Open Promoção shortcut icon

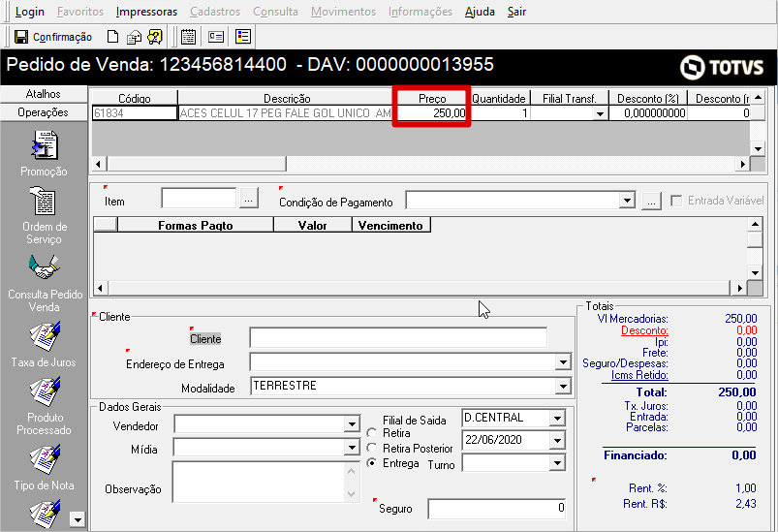coord(45,145)
